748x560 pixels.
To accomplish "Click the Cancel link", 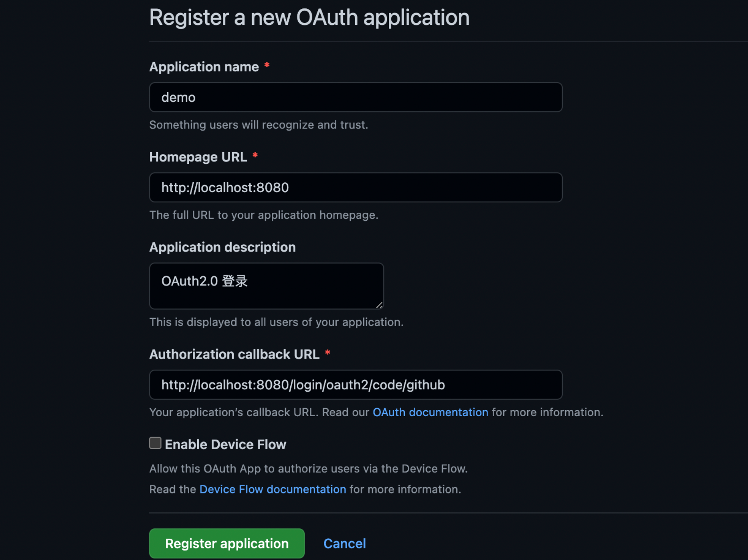I will (x=344, y=543).
